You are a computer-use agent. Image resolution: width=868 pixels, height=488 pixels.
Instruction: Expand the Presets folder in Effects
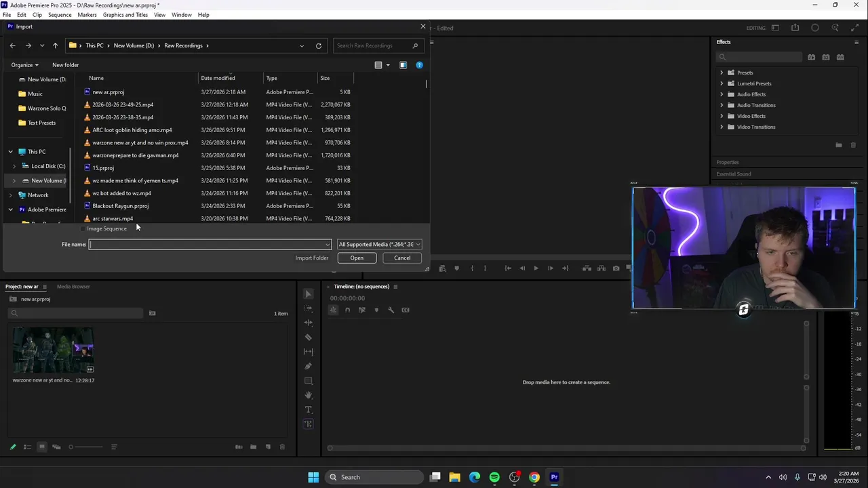722,73
